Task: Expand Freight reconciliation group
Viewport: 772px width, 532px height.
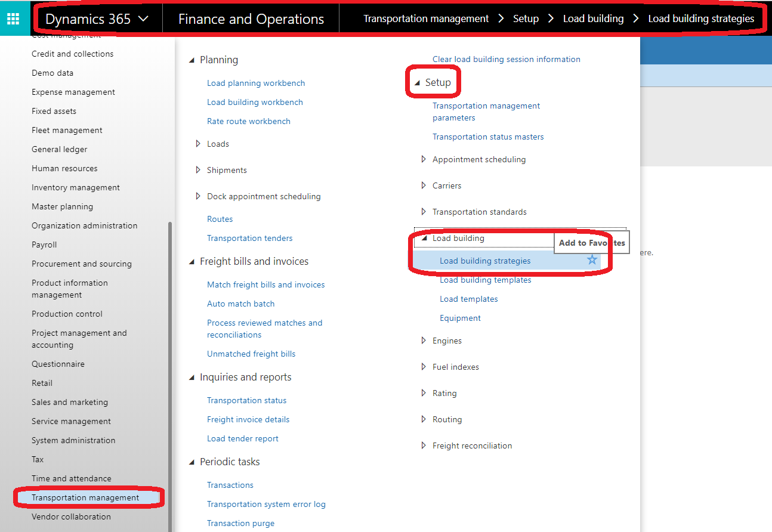Action: point(424,446)
